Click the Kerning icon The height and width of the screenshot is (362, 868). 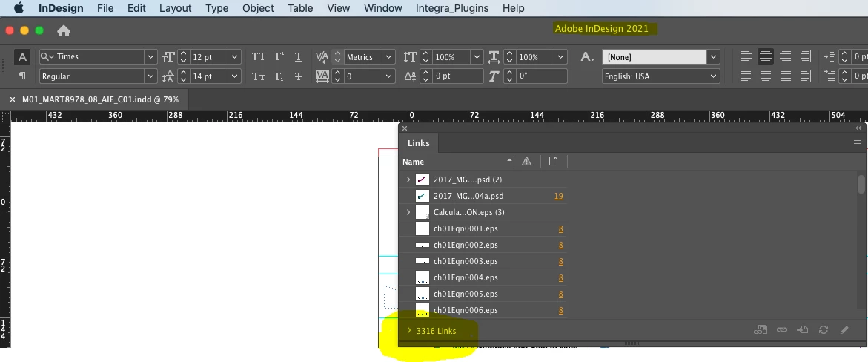322,56
